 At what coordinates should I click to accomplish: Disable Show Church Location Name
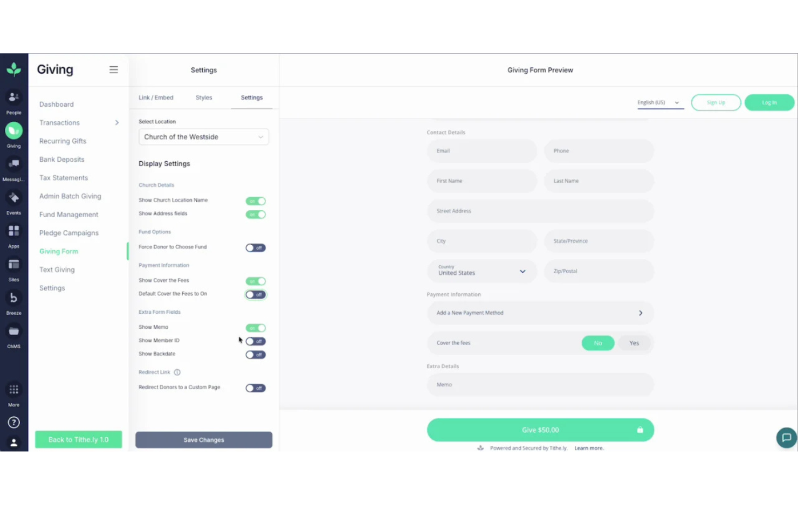[x=255, y=201]
